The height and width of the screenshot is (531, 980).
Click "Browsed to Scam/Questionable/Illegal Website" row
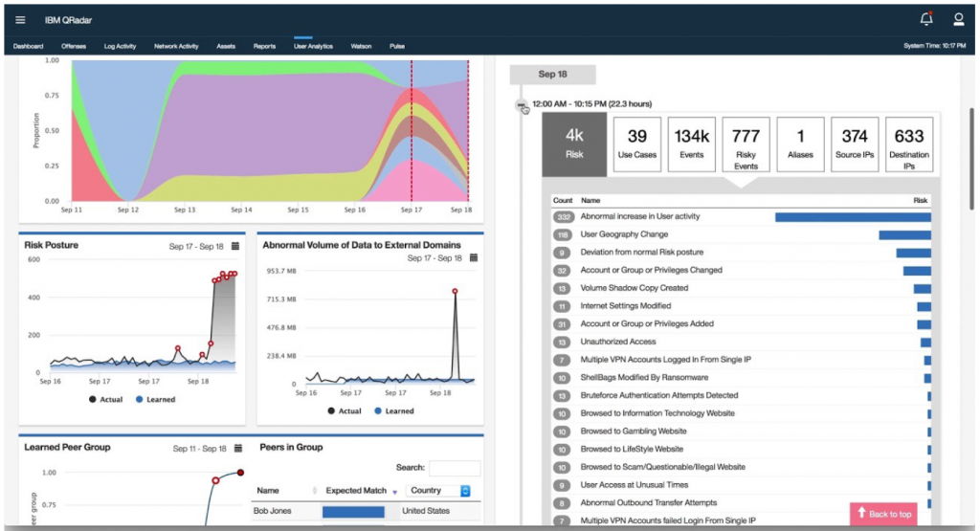click(x=742, y=467)
